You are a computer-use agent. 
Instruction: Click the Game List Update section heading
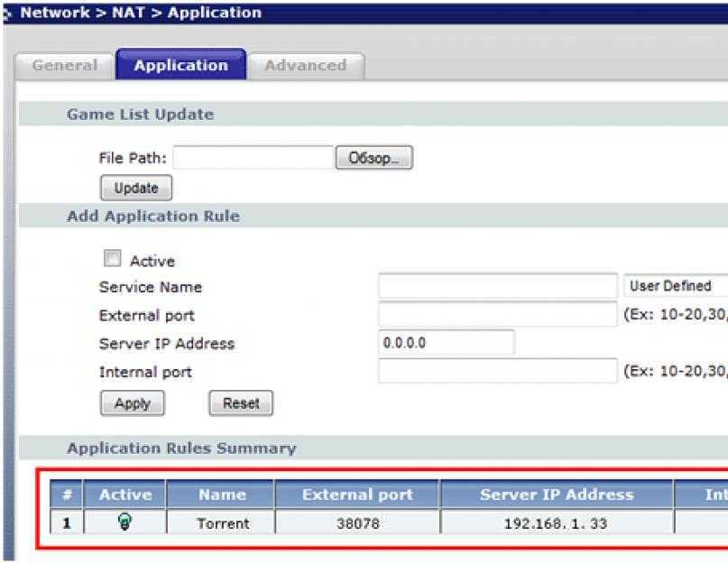140,115
